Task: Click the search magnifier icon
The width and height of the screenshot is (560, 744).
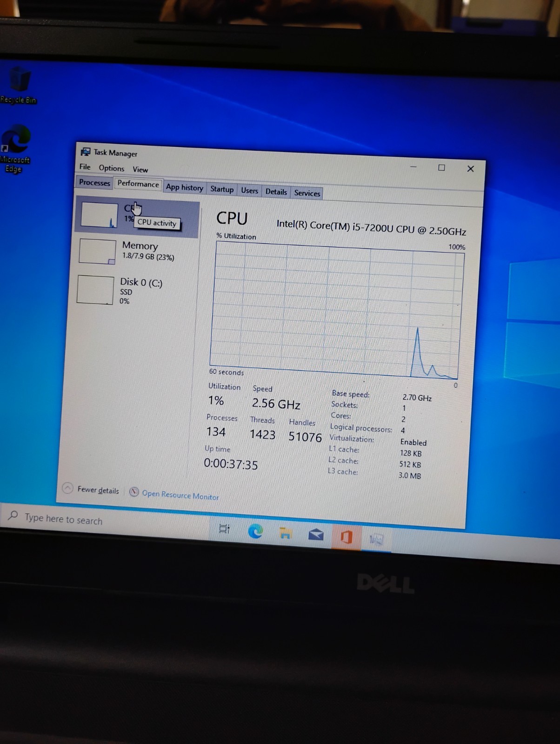Action: (x=13, y=515)
